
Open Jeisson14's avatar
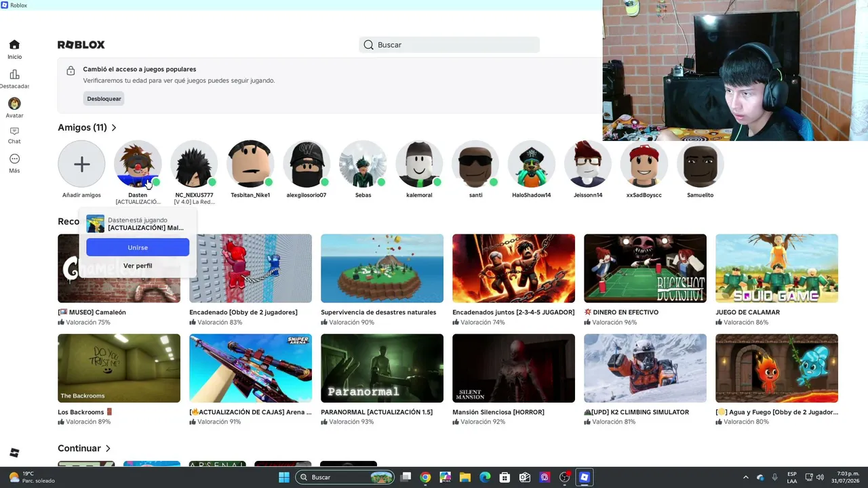(588, 164)
